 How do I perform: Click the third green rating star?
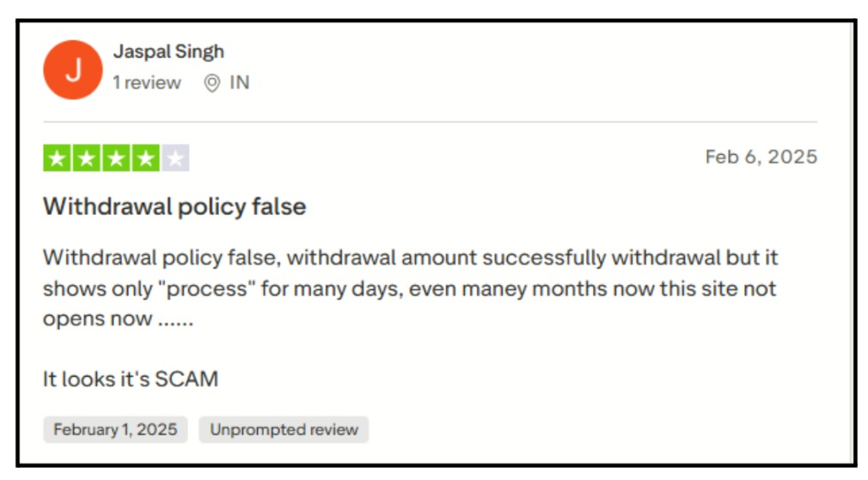click(x=115, y=158)
